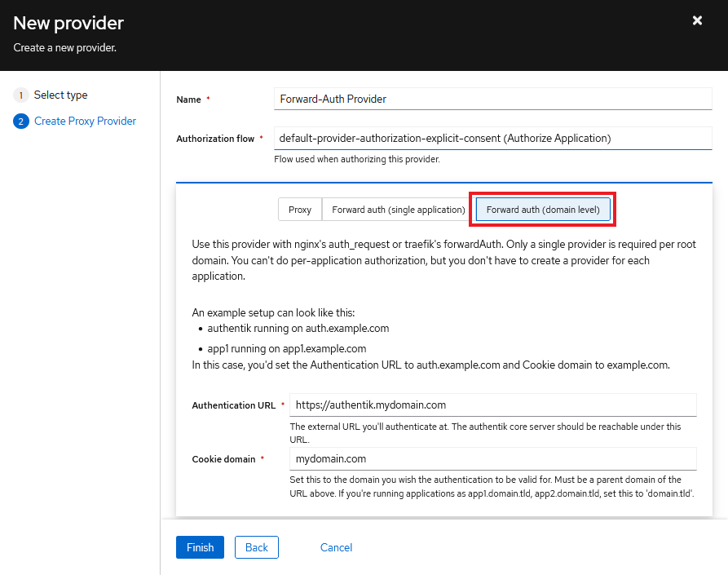
Task: Cancel the provider creation
Action: point(336,547)
